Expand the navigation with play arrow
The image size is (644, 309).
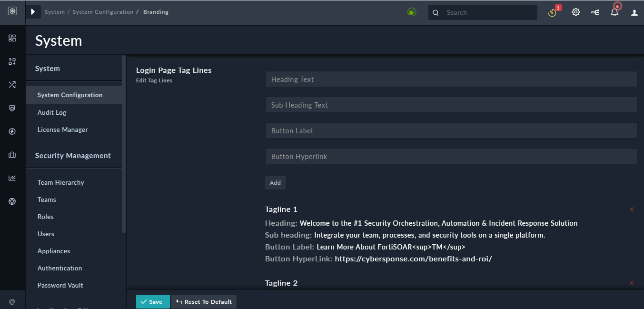tap(33, 12)
